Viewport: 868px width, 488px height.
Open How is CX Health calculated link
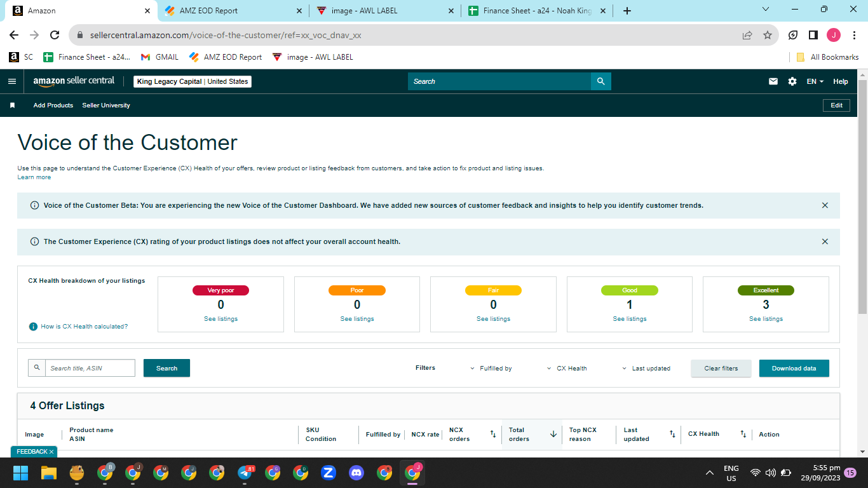pyautogui.click(x=85, y=327)
